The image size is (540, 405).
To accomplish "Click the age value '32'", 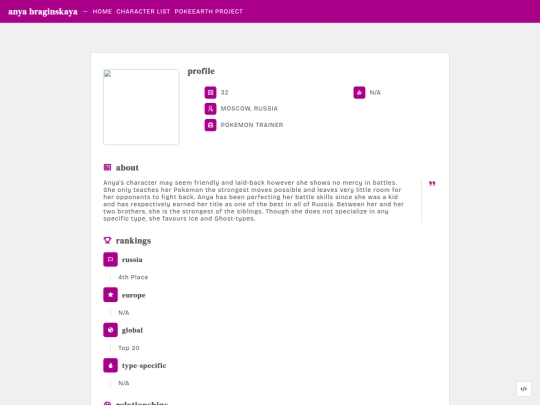I will click(x=225, y=92).
